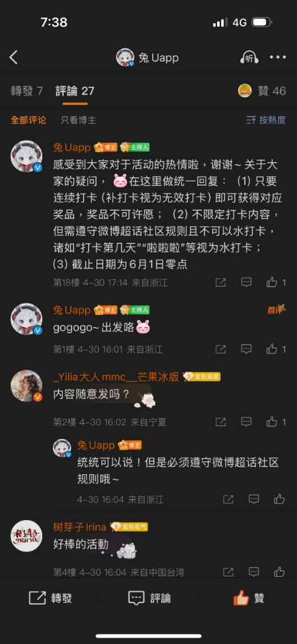Open the listen headphones icon
Viewport: 297px width, 644px height.
[x=249, y=57]
